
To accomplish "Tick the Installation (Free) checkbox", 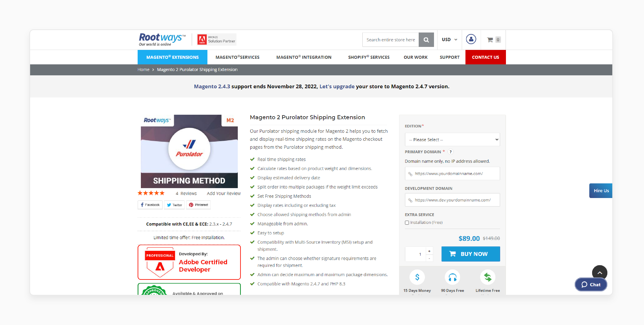I will point(407,223).
